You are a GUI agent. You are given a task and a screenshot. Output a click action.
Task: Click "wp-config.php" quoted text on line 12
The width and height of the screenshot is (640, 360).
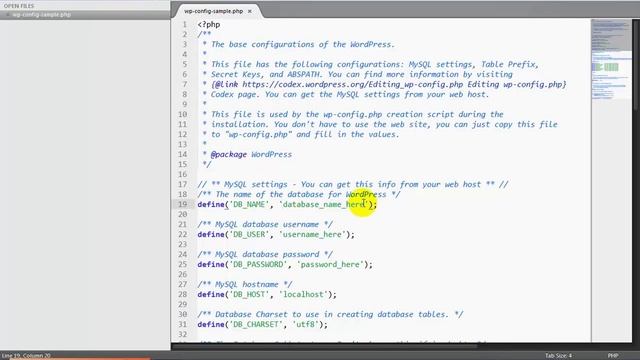coord(258,134)
